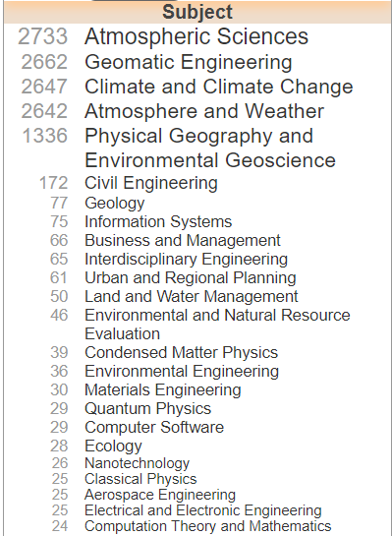This screenshot has height=536, width=392.
Task: Open Physical Geography and Environmental Geoscience
Action: pyautogui.click(x=210, y=149)
